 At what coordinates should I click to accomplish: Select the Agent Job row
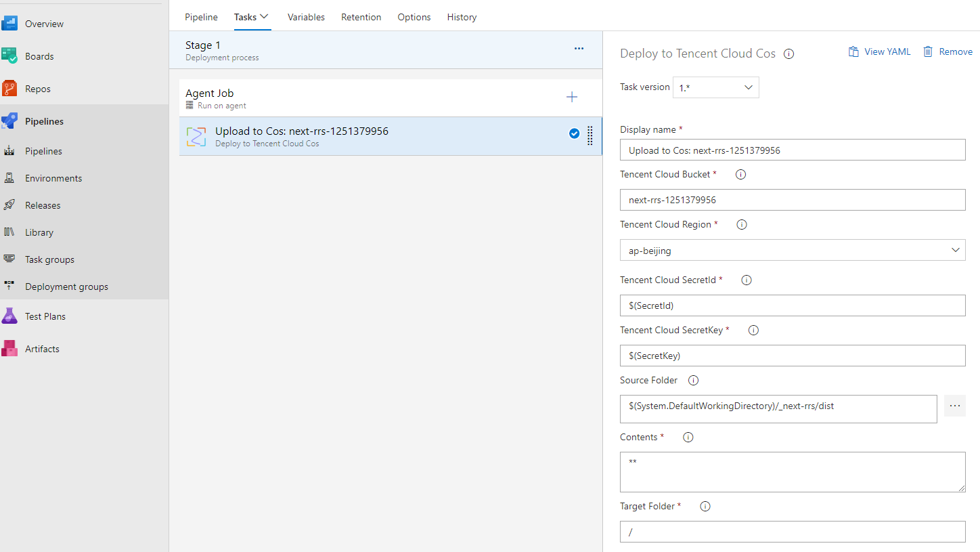tap(391, 98)
